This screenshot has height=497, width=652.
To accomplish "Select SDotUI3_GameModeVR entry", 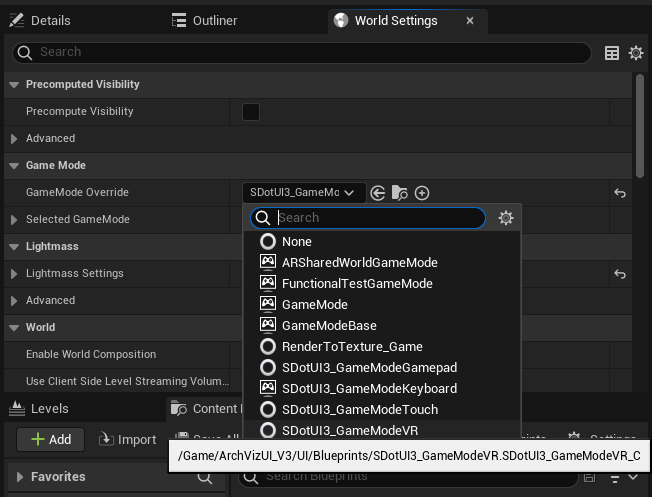I will tap(381, 430).
